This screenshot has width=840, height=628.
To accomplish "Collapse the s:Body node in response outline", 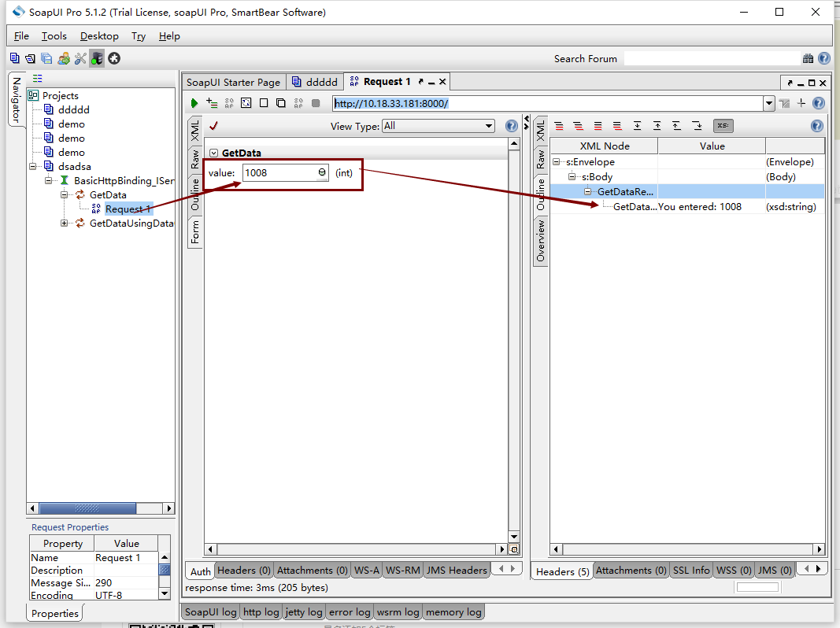I will pyautogui.click(x=572, y=176).
